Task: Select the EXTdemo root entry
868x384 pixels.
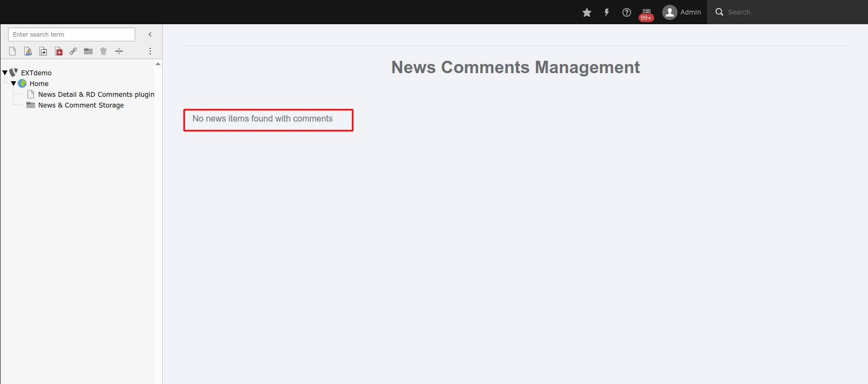Action: (36, 73)
